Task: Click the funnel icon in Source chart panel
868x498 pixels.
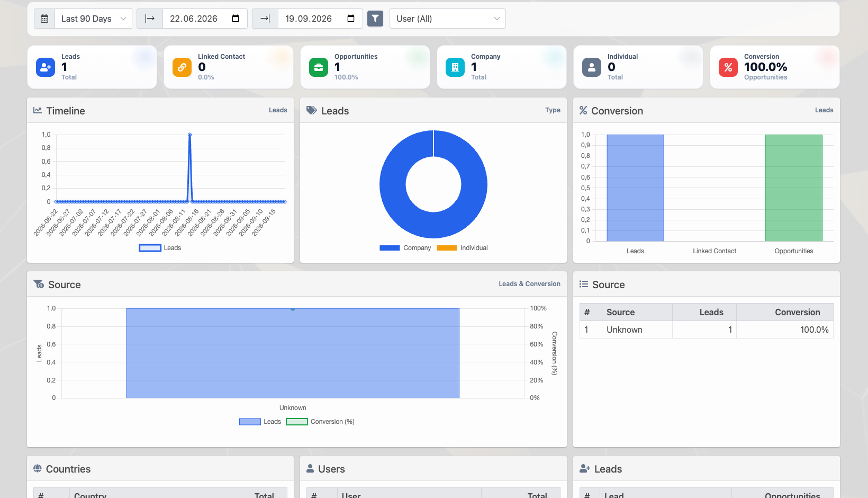Action: click(39, 284)
